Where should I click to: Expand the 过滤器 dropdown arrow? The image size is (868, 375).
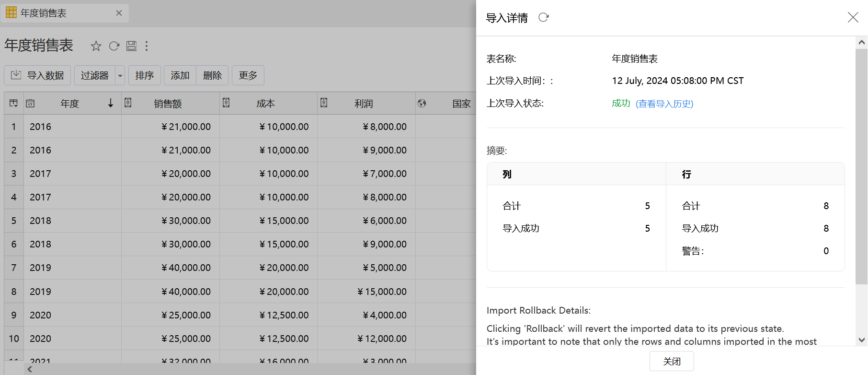(120, 75)
